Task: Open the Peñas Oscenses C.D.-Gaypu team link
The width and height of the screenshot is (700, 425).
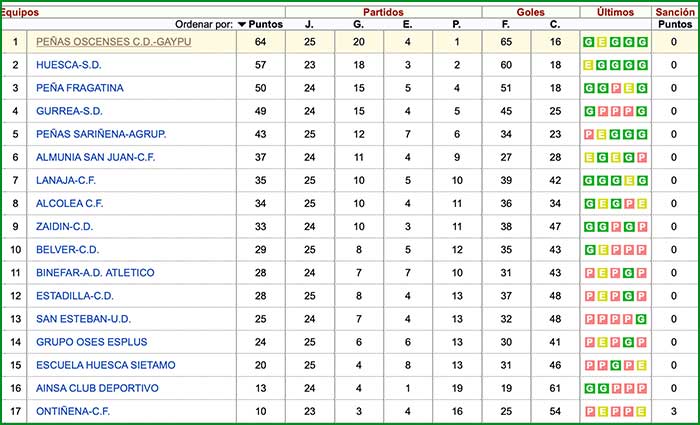Action: [x=113, y=42]
